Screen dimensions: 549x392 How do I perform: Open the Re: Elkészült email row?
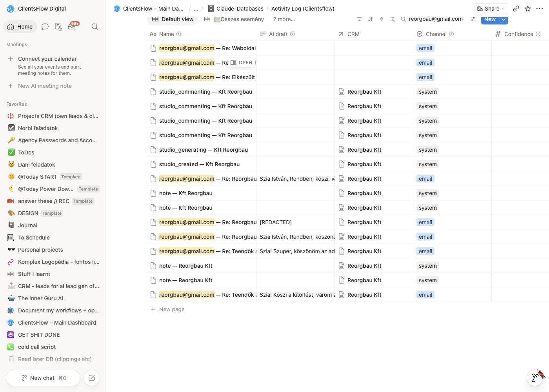207,77
